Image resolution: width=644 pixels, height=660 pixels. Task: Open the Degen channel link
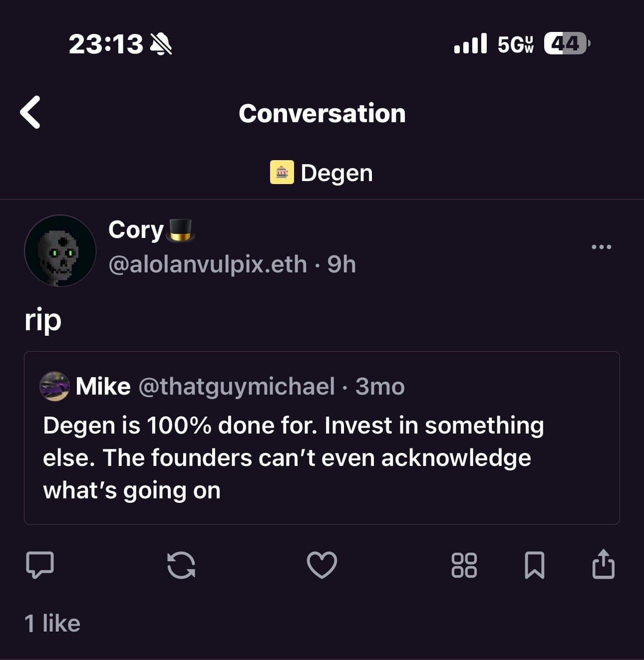click(336, 173)
